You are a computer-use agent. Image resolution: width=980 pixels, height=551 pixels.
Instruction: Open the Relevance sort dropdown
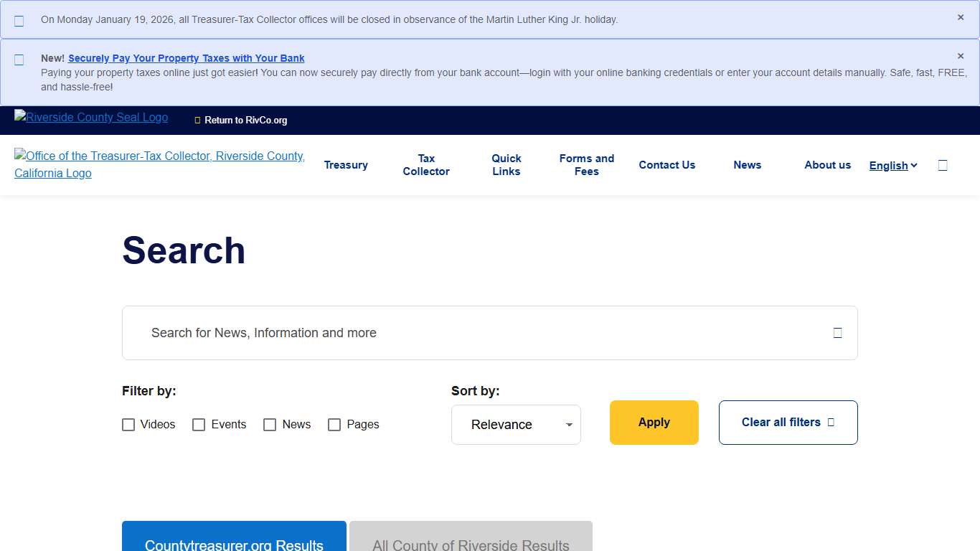(x=516, y=425)
